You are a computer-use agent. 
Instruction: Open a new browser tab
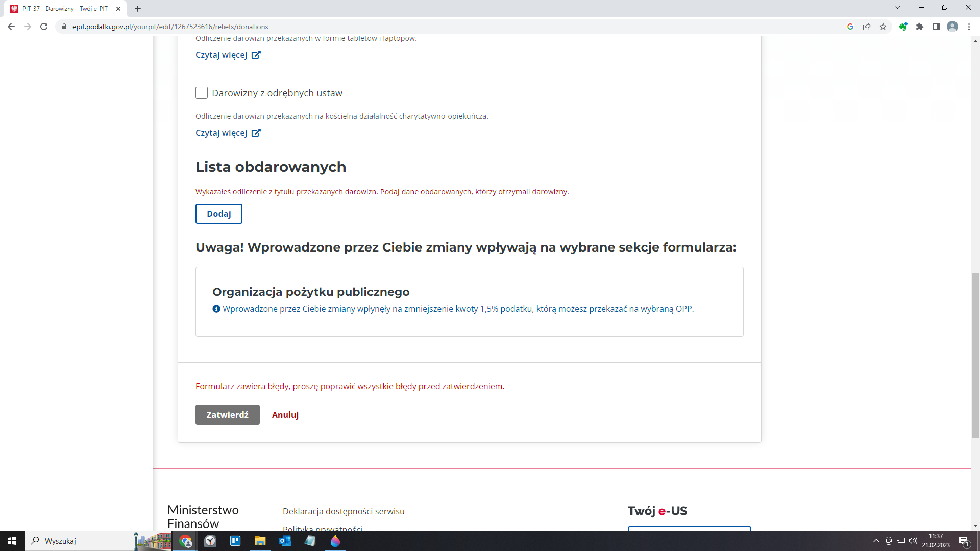[x=138, y=9]
